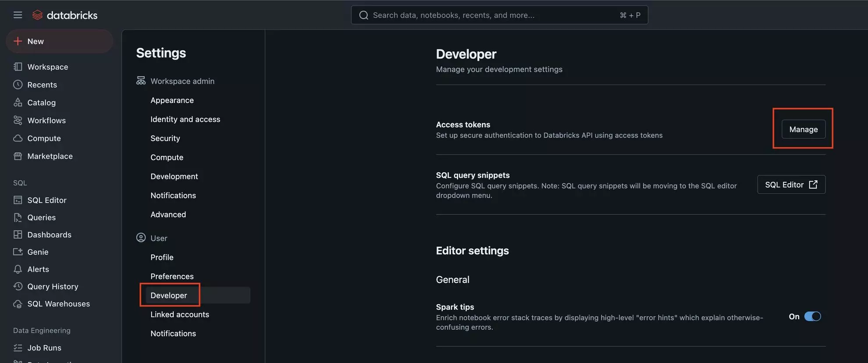Go to Workflows page
The width and height of the screenshot is (868, 363).
coord(46,121)
